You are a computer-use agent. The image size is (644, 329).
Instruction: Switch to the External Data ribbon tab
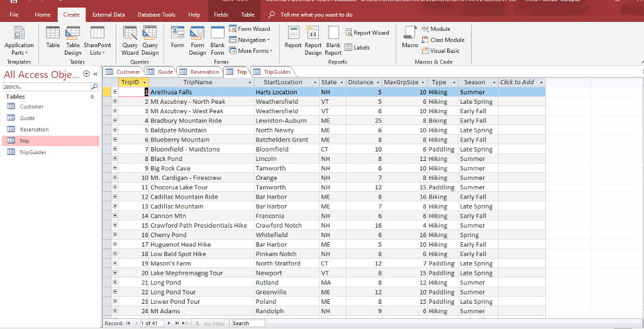pos(108,14)
